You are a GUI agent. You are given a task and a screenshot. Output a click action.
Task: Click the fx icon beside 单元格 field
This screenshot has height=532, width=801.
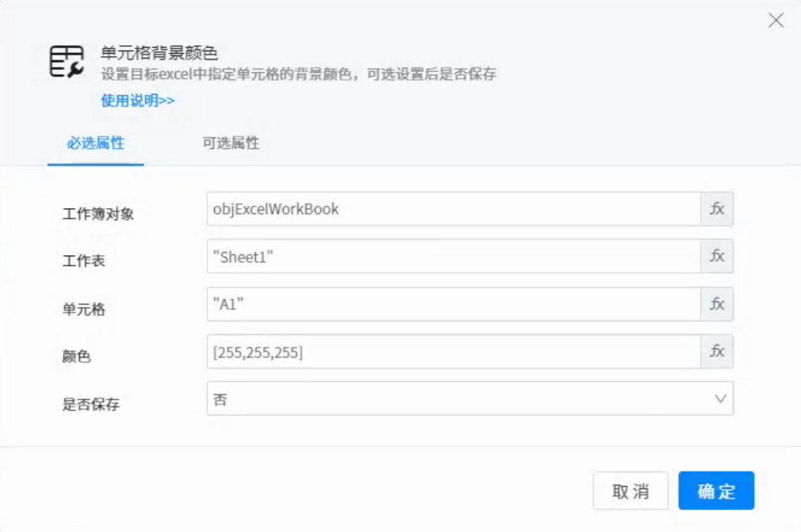717,305
